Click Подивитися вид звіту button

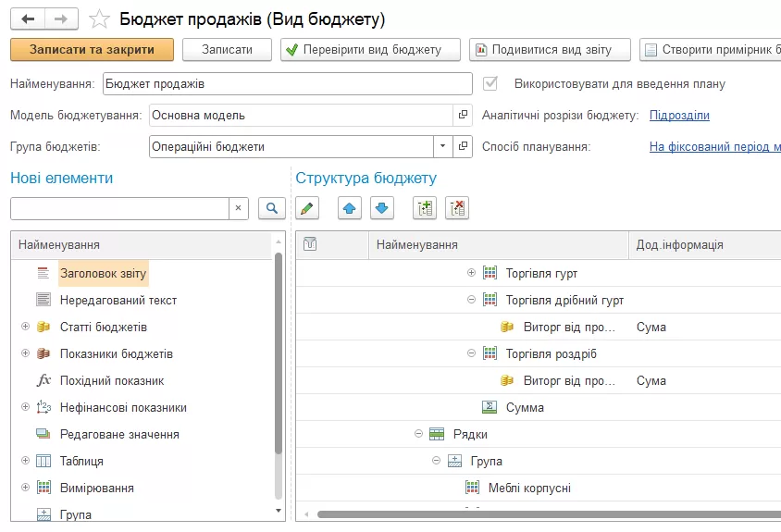tap(550, 50)
